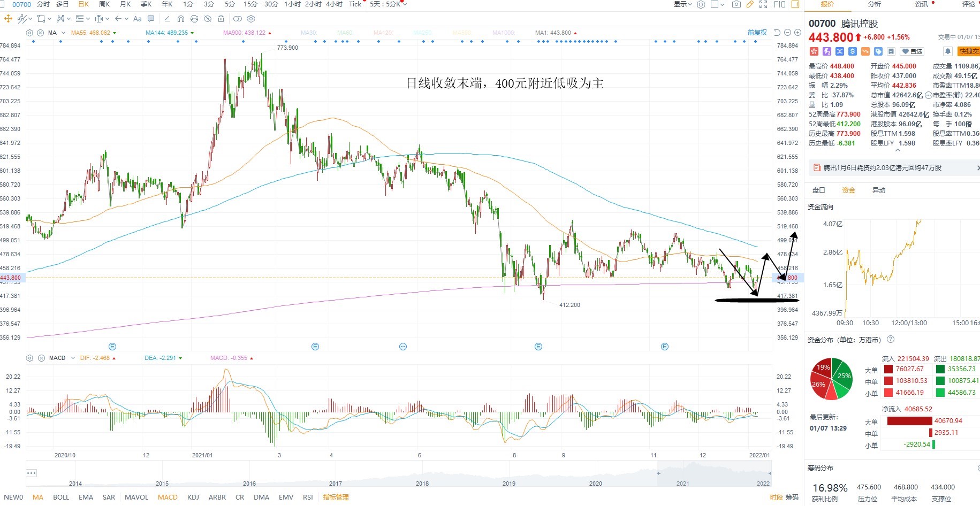The width and height of the screenshot is (980, 506).
Task: Expand the line drawing tools dropdown
Action: pos(30,19)
